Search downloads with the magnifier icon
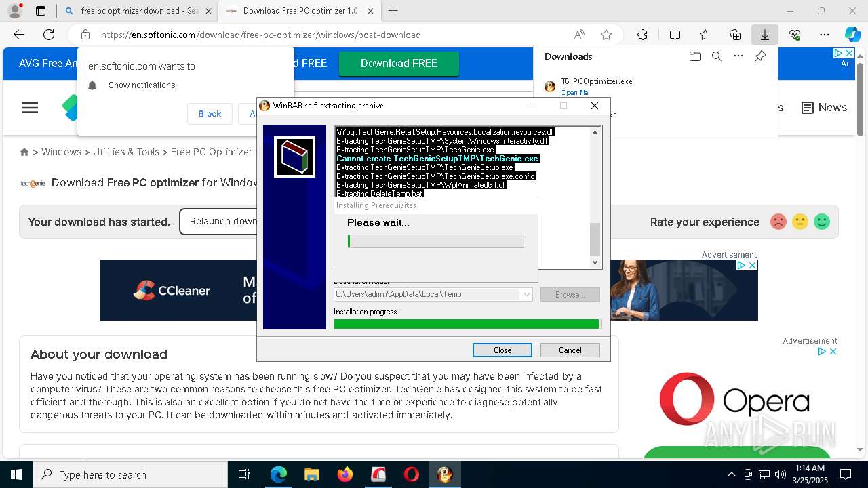 [x=716, y=56]
